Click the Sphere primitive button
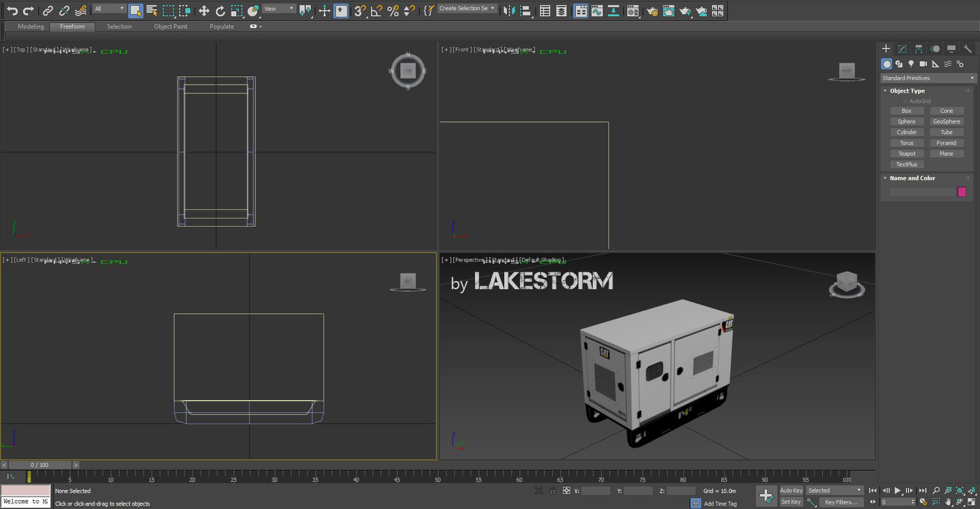The image size is (980, 509). [x=906, y=122]
